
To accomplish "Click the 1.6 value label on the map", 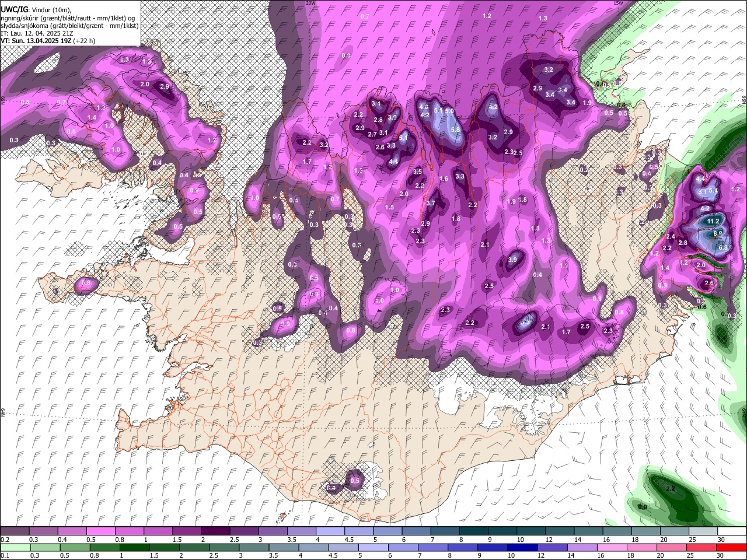I will 444,179.
